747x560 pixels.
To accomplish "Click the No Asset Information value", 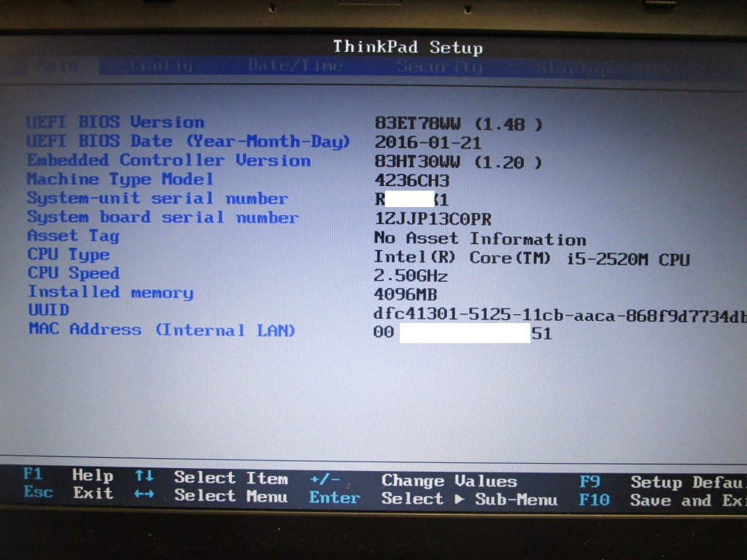I will (480, 238).
